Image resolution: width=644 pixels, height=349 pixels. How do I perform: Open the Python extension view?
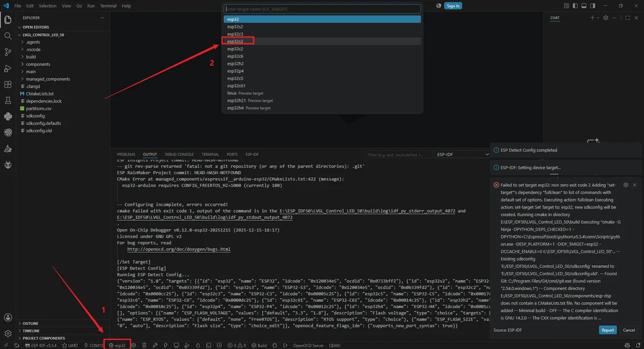8,117
